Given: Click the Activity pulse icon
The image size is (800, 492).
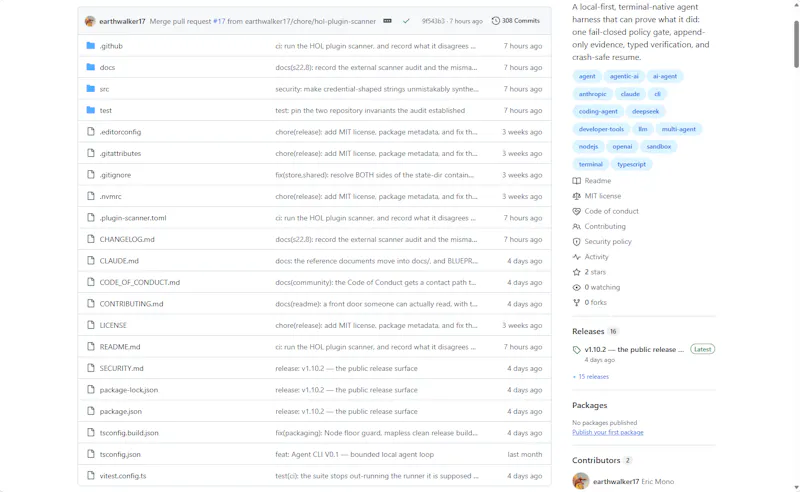Looking at the screenshot, I should pyautogui.click(x=577, y=257).
